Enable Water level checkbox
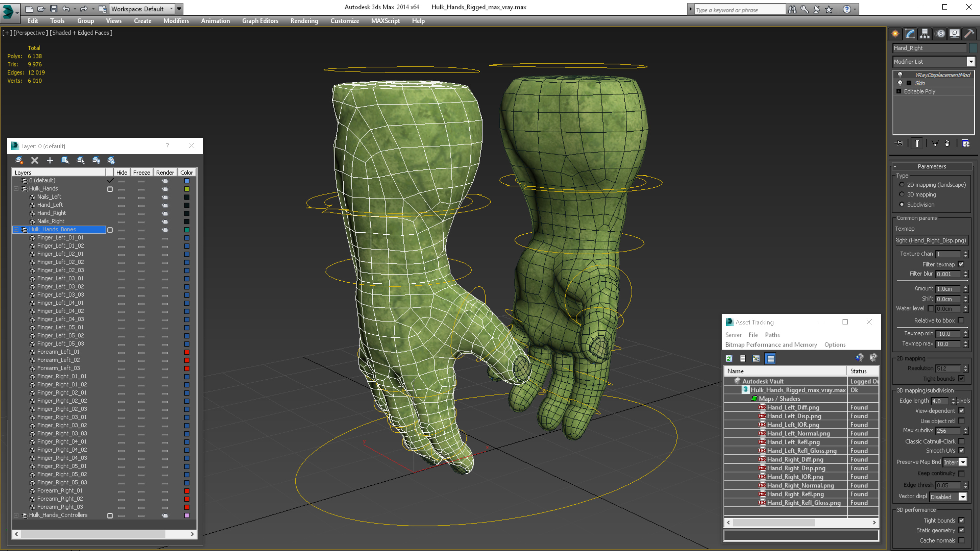980x551 pixels. point(930,308)
